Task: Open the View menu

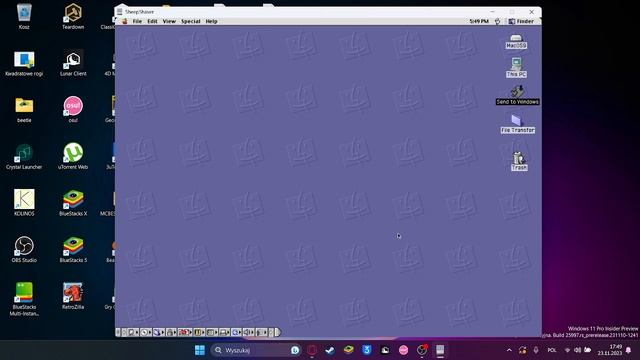Action: 169,21
